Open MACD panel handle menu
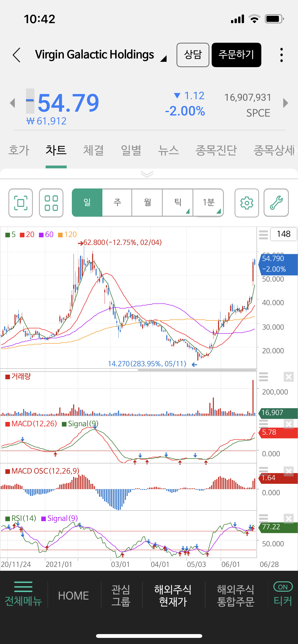 (x=263, y=424)
